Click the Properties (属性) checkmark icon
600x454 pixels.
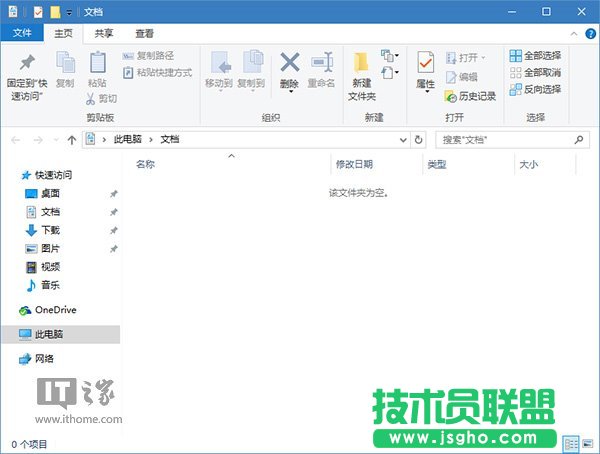click(426, 62)
